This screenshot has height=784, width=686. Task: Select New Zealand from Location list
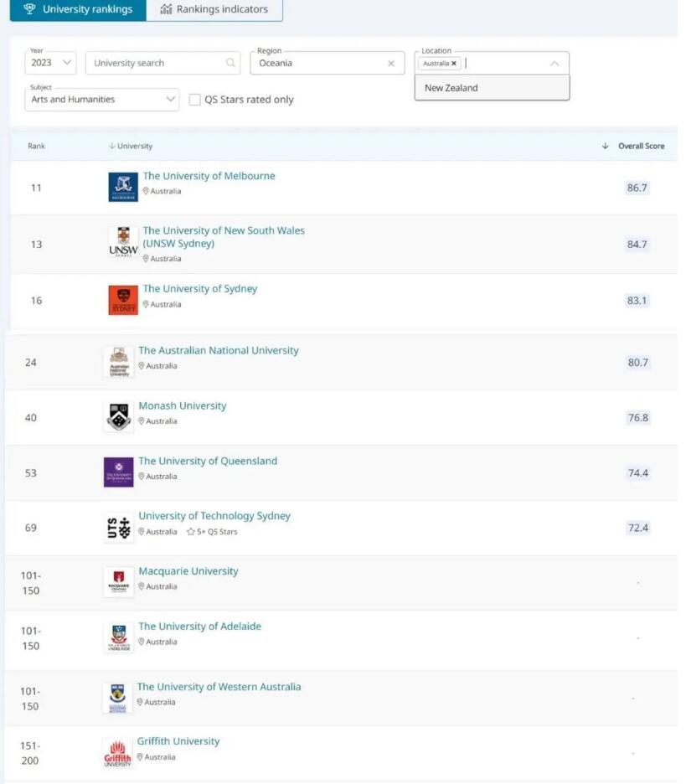point(492,88)
